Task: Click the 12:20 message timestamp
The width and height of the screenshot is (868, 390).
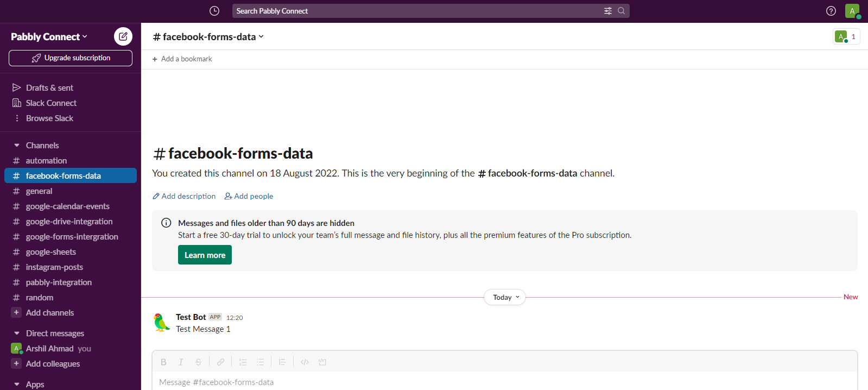Action: pos(235,318)
